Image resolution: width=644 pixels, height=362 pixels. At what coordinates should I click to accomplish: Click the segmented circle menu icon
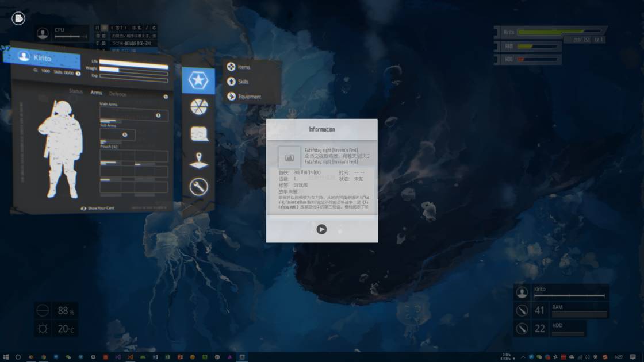tap(198, 107)
